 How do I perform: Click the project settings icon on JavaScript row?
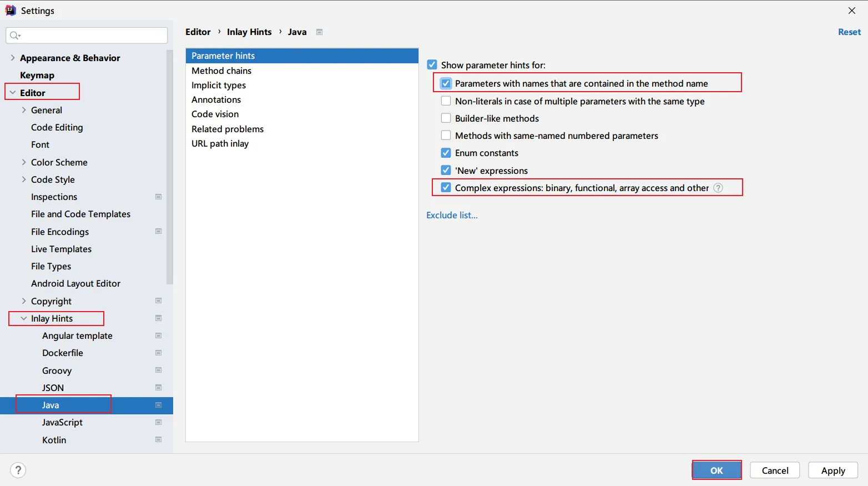(x=159, y=422)
